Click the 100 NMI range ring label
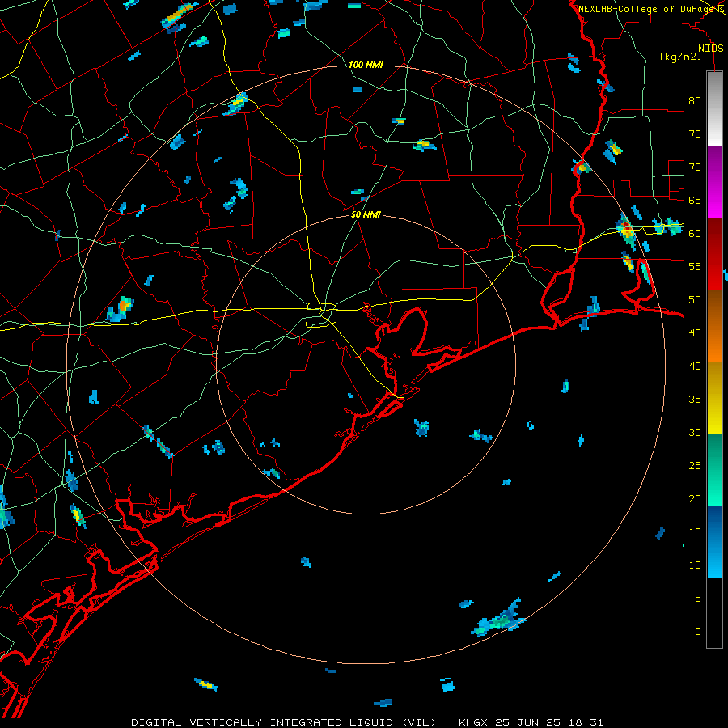Viewport: 728px width, 728px height. [366, 65]
